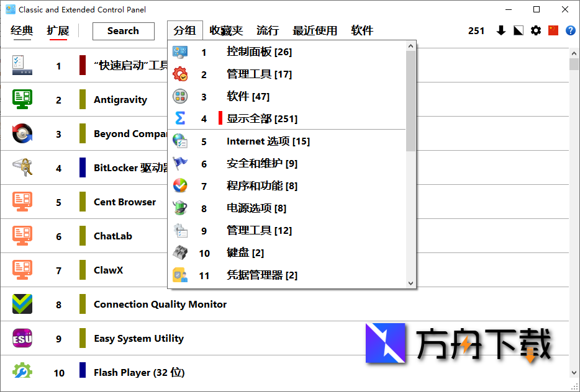Click the red gears icon beside 管理工具 [17]
This screenshot has height=392, width=580.
pyautogui.click(x=179, y=74)
